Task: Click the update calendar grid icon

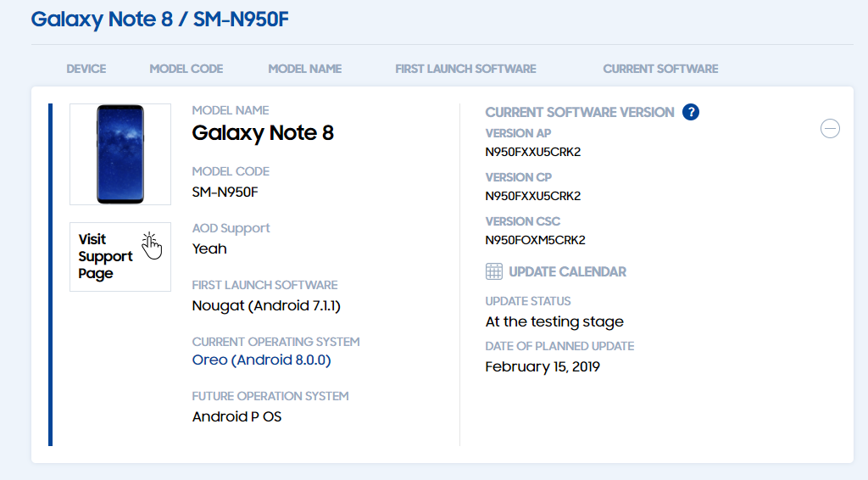Action: click(494, 271)
